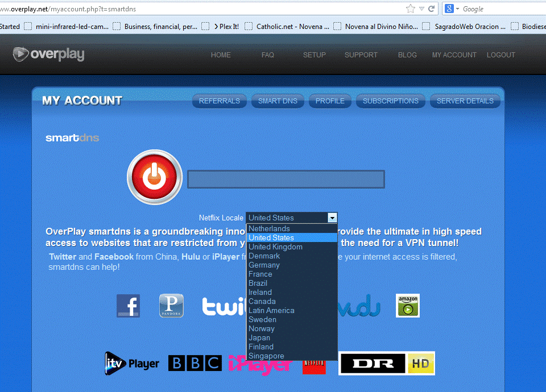Click the smartdns logo heading

click(x=72, y=137)
